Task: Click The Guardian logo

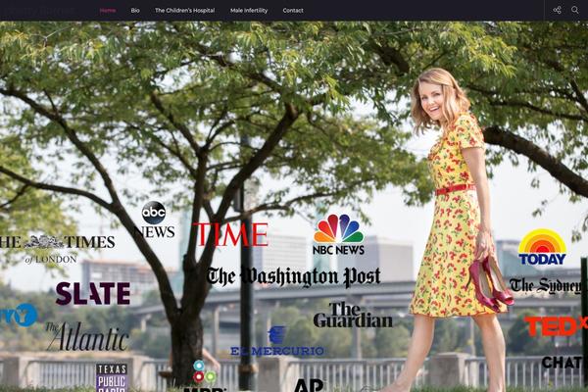Action: point(353,316)
